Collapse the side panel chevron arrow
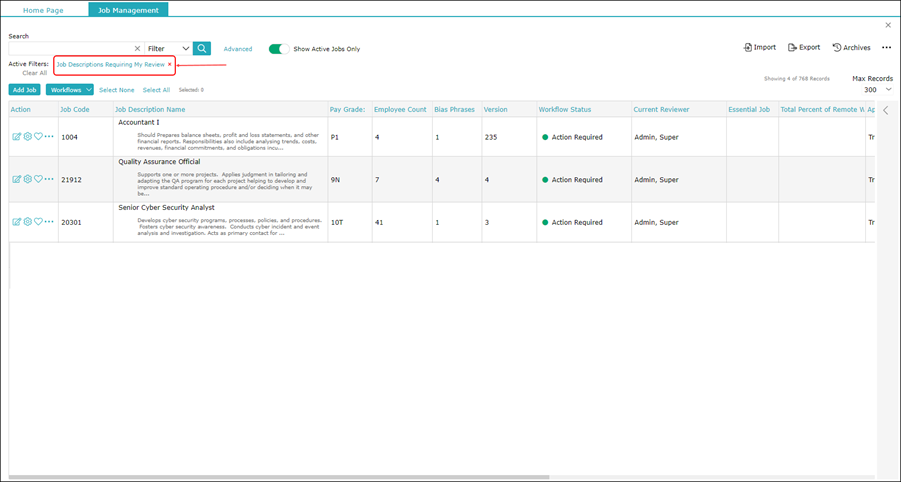The width and height of the screenshot is (901, 482). 886,110
